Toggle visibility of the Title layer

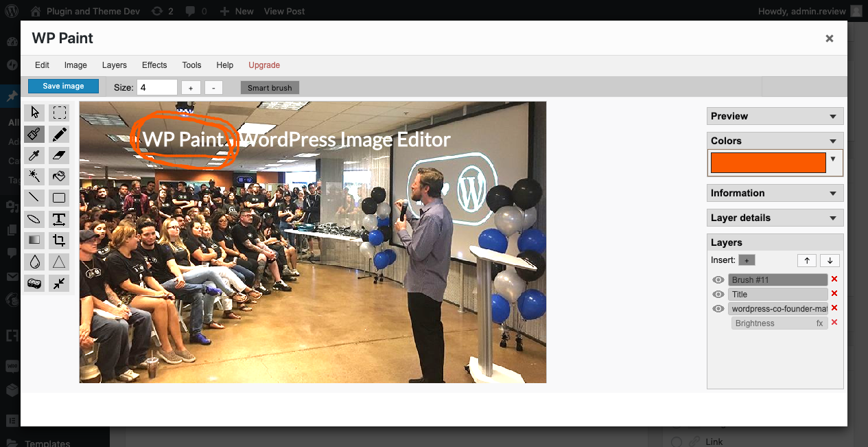point(718,294)
